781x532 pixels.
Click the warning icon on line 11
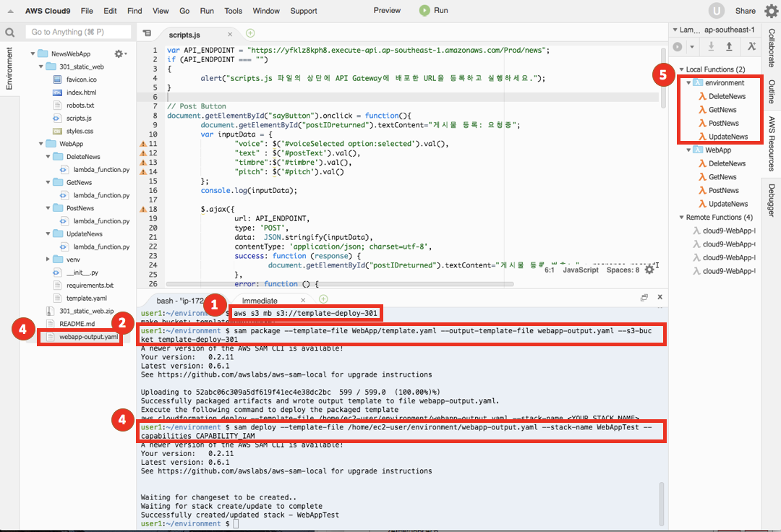tap(143, 144)
